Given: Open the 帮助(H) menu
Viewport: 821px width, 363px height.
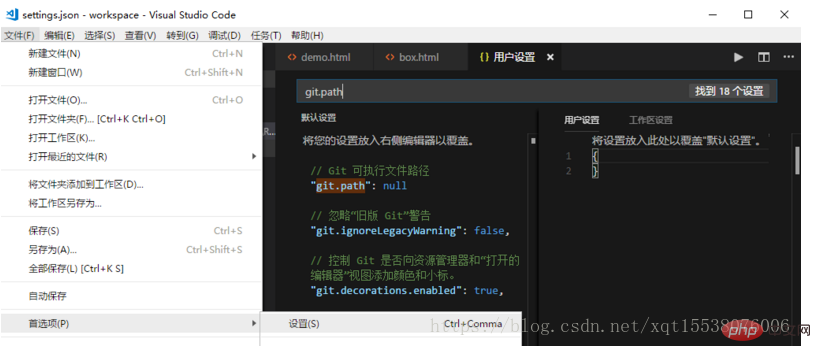Looking at the screenshot, I should (307, 35).
